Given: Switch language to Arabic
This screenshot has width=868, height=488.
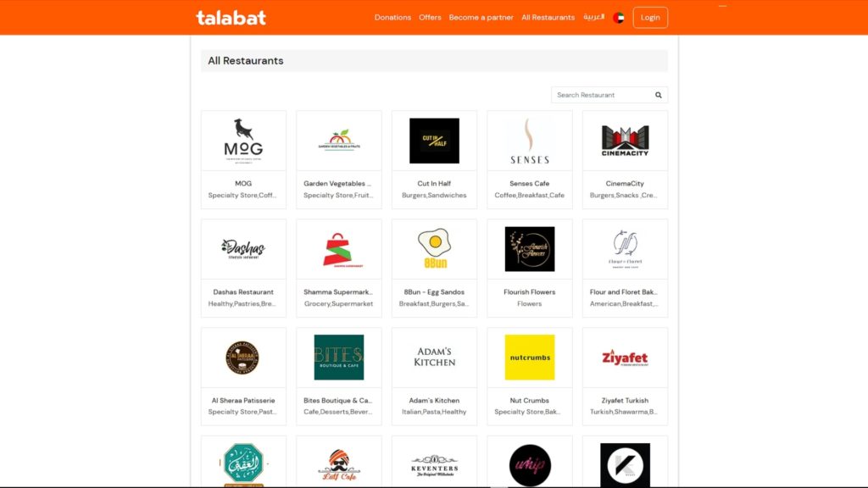Looking at the screenshot, I should coord(593,17).
